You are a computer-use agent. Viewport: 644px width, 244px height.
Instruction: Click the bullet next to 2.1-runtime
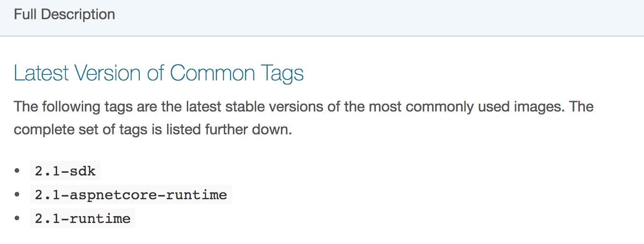click(17, 218)
